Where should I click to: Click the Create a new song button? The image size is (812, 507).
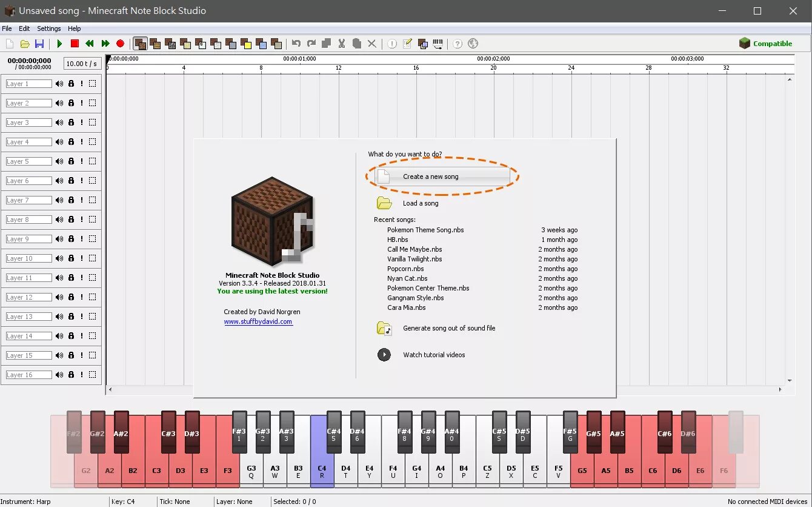442,176
